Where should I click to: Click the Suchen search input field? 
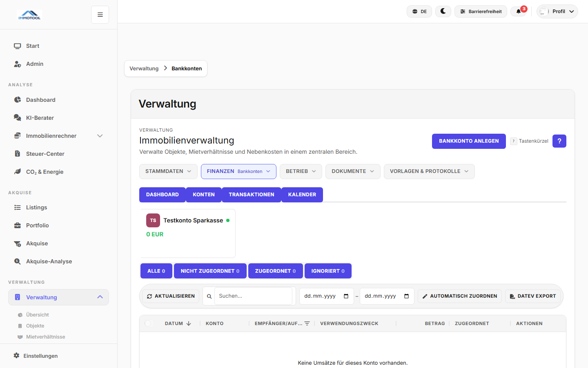click(253, 296)
